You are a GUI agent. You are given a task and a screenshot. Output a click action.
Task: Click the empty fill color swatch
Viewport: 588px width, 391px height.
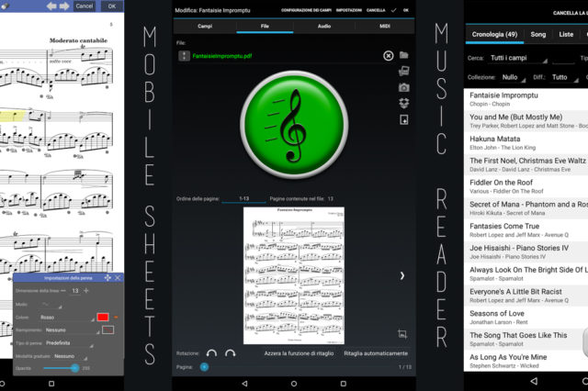pos(108,330)
